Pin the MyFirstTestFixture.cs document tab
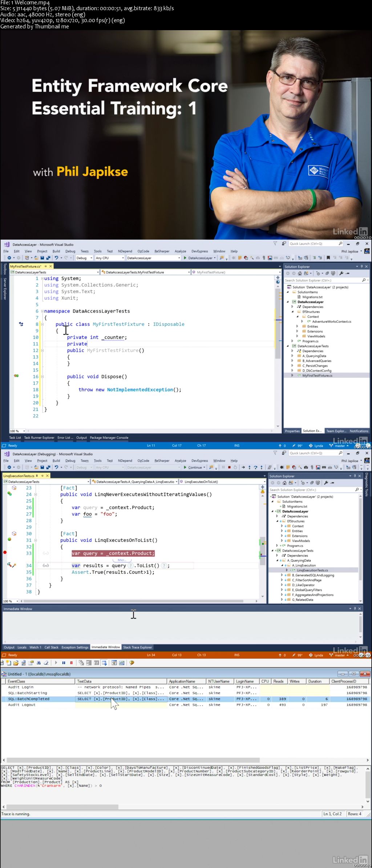Viewport: 372px width, 868px height. (46, 266)
